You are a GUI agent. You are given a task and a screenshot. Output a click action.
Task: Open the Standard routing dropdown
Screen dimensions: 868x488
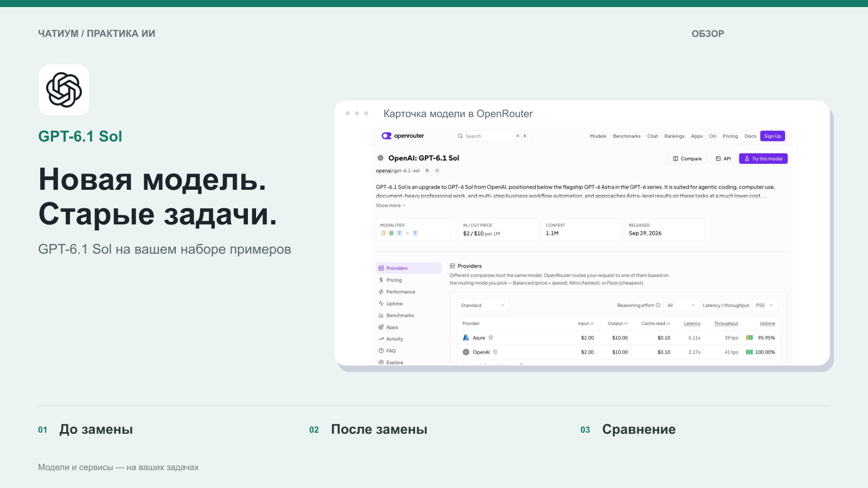tap(483, 305)
